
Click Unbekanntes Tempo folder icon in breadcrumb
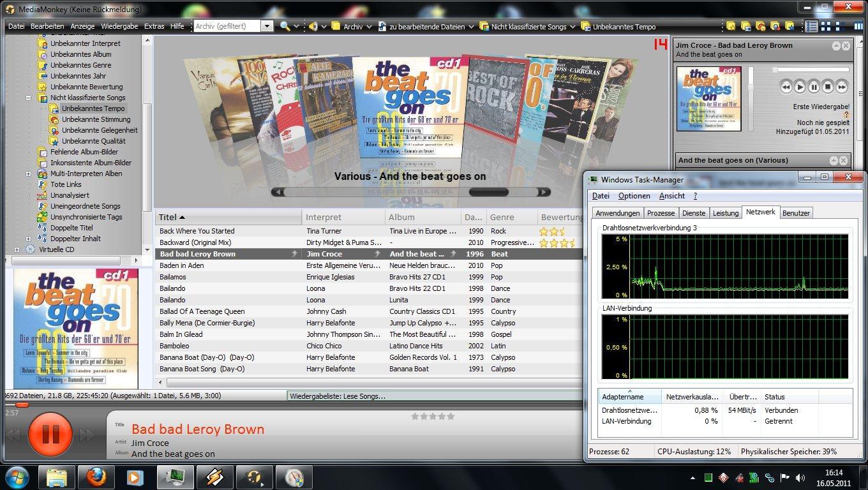click(585, 26)
